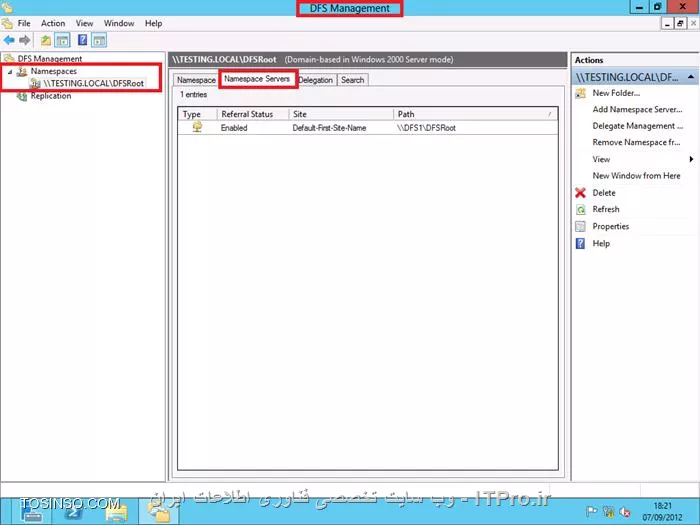Expand the View submenu arrow in Actions
Image resolution: width=700 pixels, height=525 pixels.
click(691, 159)
